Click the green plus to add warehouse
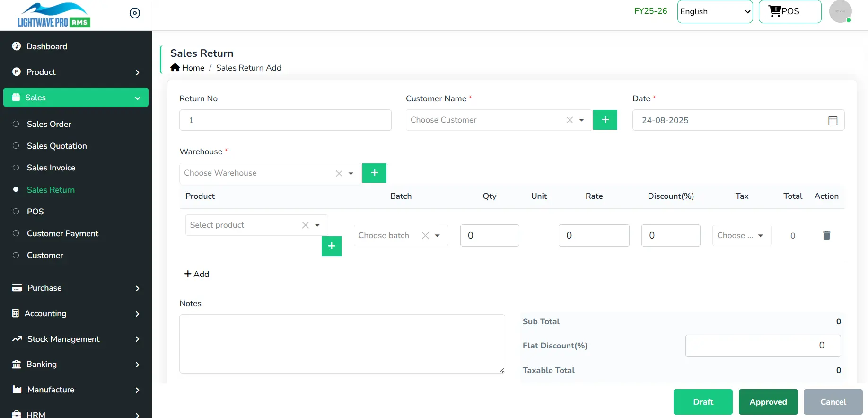Image resolution: width=868 pixels, height=418 pixels. click(374, 173)
